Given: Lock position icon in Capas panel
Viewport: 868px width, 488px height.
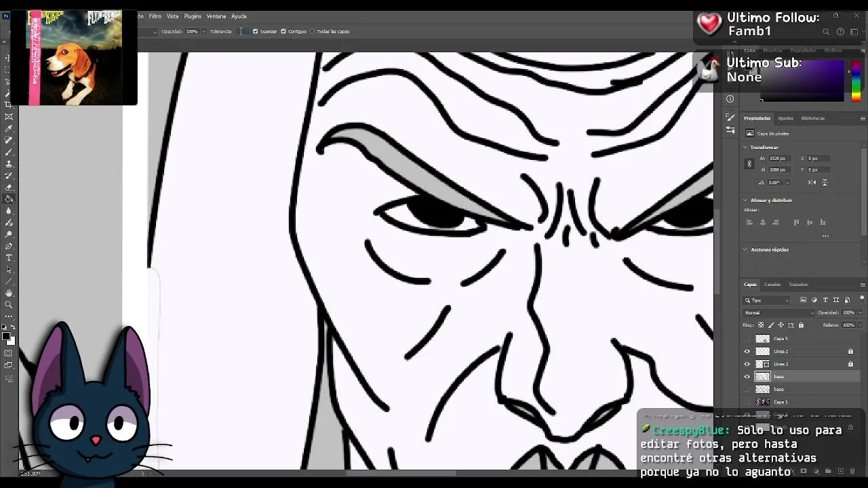Looking at the screenshot, I should point(781,325).
